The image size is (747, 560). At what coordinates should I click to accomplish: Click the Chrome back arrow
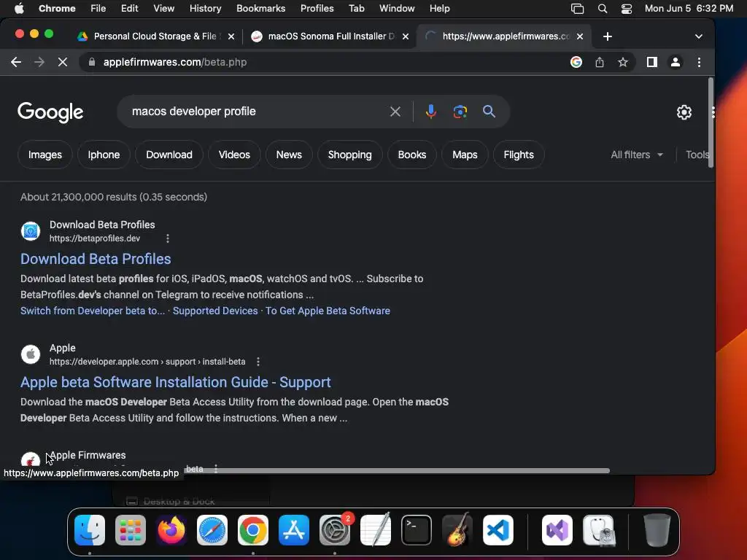pyautogui.click(x=16, y=62)
